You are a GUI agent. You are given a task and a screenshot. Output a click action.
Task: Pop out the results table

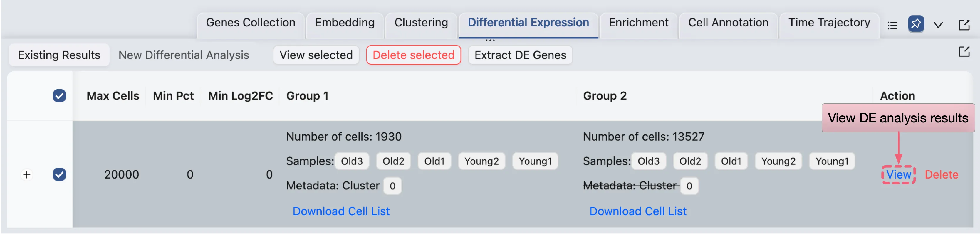click(964, 51)
